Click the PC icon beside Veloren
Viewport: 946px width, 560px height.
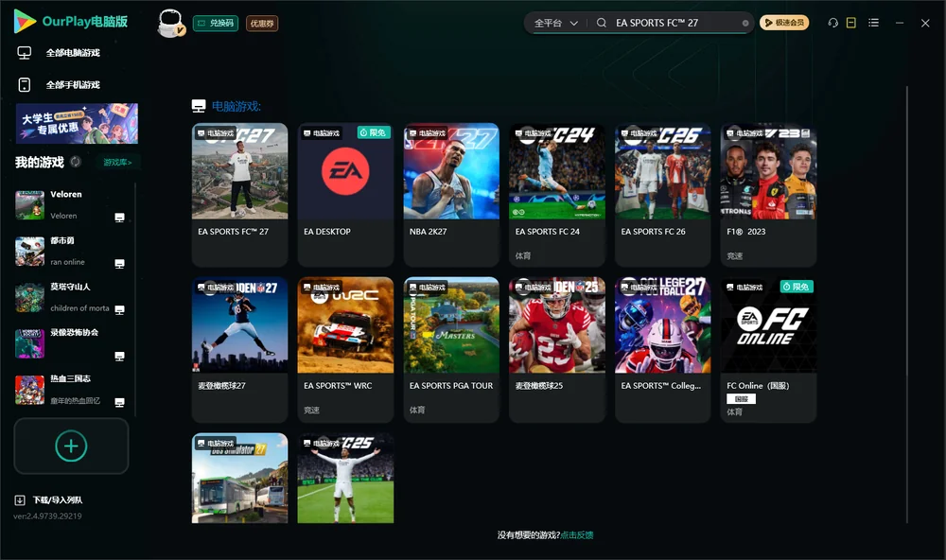pos(119,218)
